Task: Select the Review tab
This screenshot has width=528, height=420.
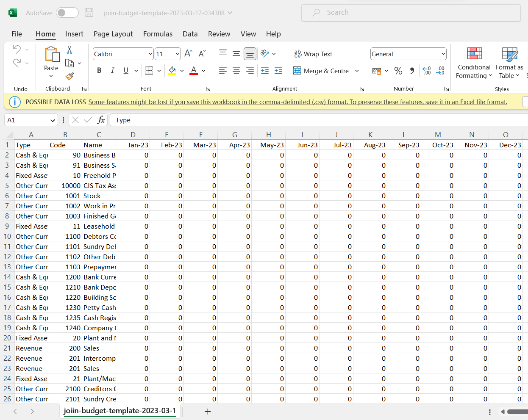Action: (x=219, y=34)
